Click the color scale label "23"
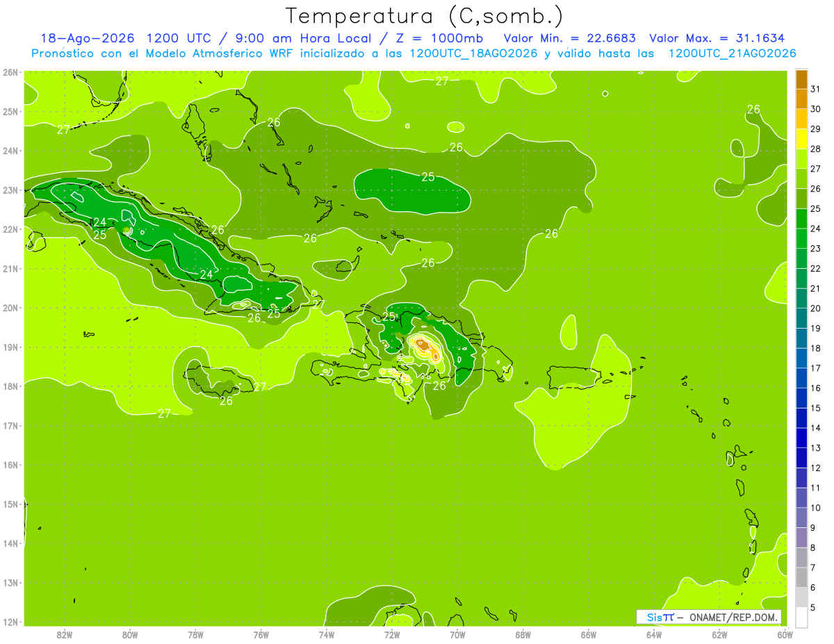Viewport: 834px width, 644px height. click(x=815, y=249)
